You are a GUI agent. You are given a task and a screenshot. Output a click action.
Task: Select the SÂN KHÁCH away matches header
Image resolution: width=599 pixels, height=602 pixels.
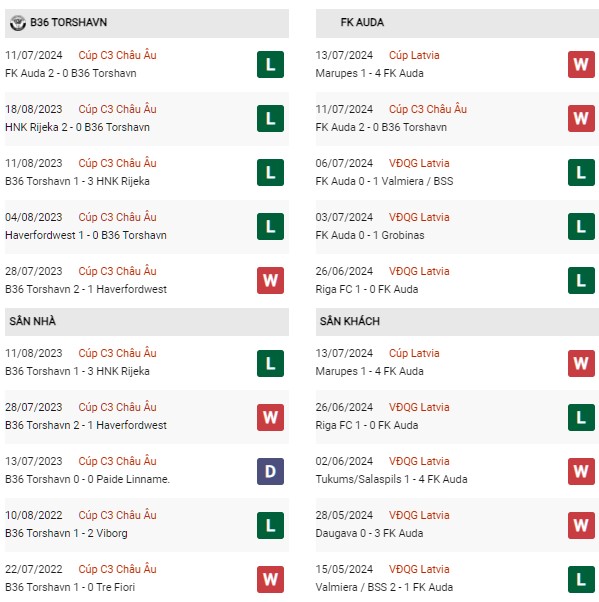click(x=457, y=322)
